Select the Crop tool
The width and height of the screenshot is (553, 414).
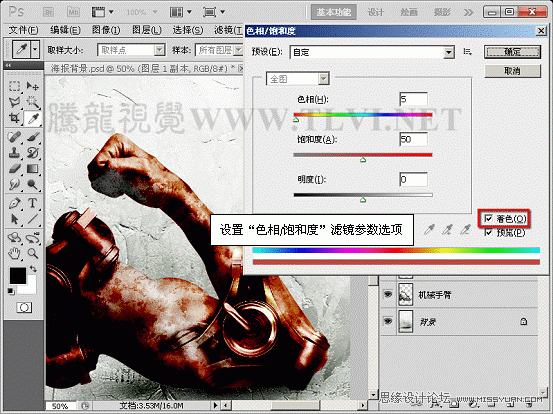tap(14, 118)
